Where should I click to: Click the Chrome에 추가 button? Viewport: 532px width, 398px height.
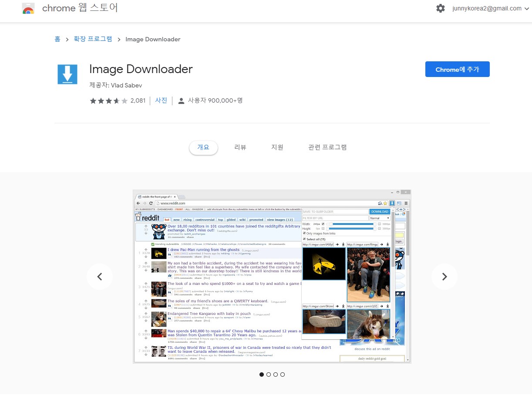[457, 69]
